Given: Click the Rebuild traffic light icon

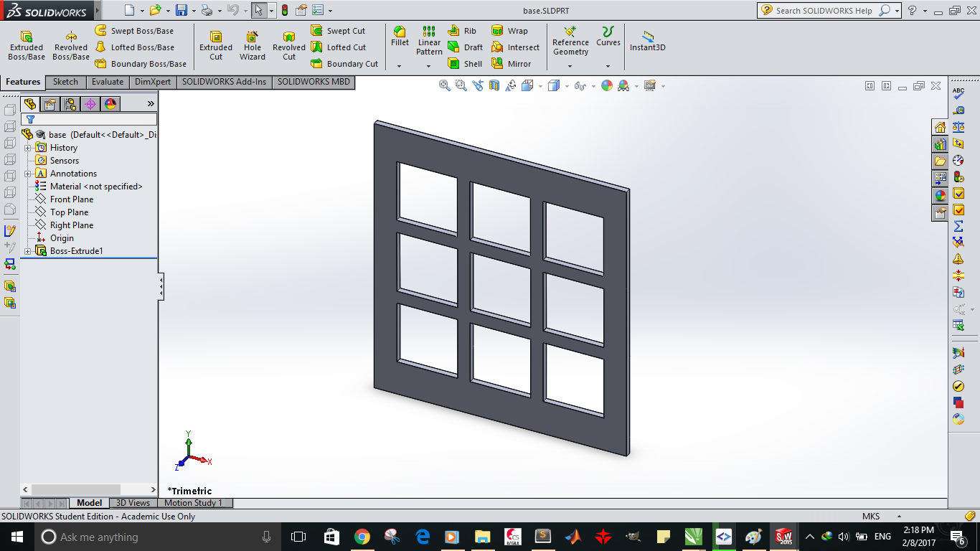Looking at the screenshot, I should coord(285,10).
